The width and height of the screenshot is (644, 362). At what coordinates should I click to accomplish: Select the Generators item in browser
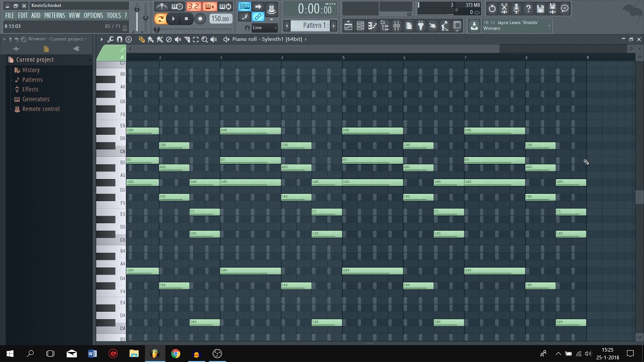point(36,99)
